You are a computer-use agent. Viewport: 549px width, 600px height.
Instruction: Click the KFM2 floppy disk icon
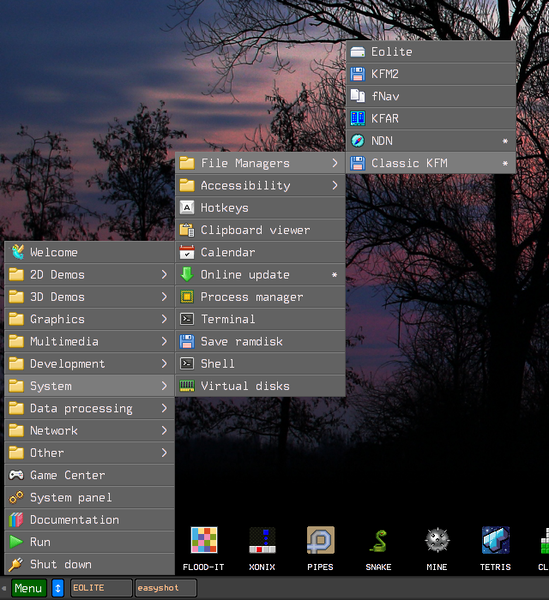point(358,74)
